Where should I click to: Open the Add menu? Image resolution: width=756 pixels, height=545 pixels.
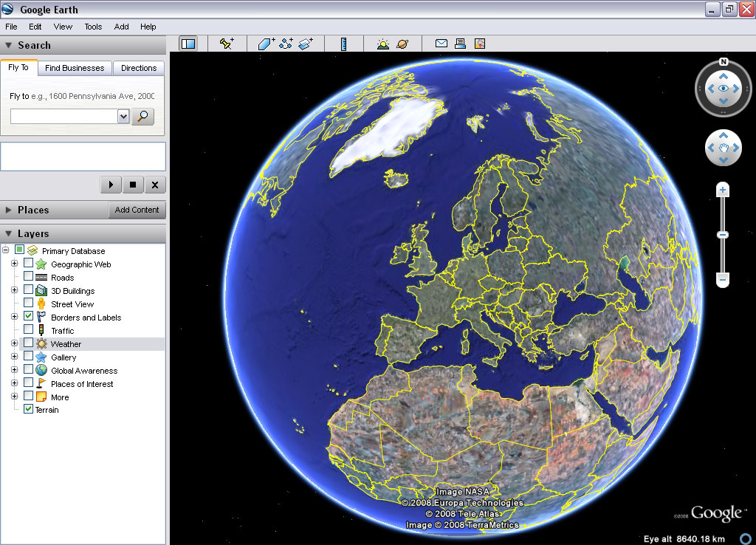pos(121,27)
